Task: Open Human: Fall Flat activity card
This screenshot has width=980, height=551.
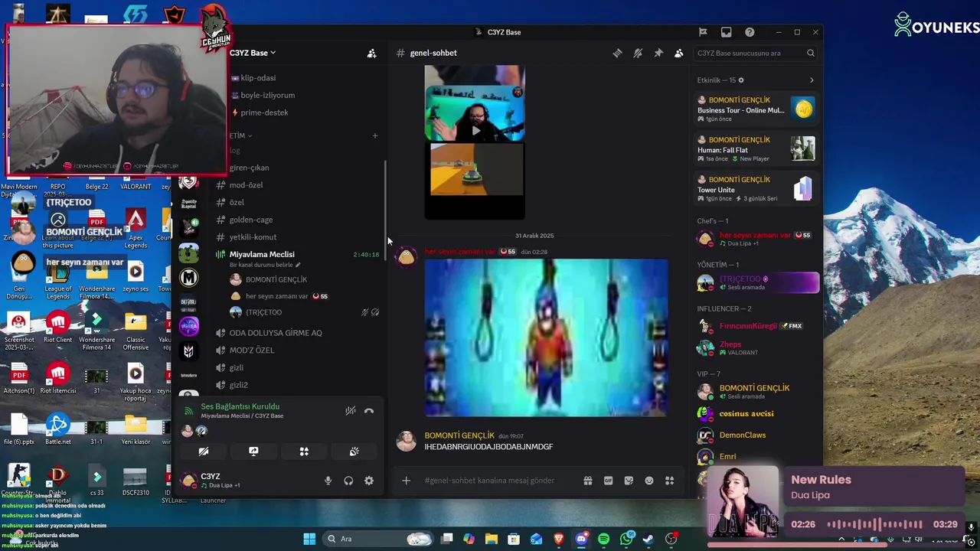Action: (x=756, y=149)
